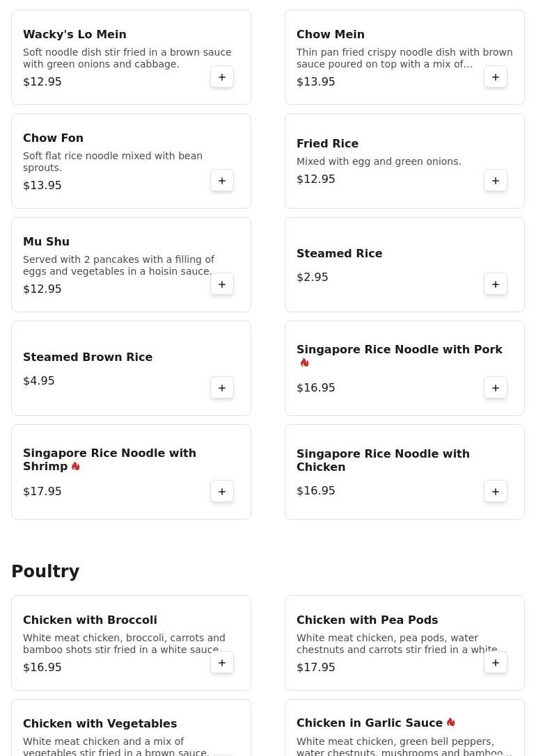Add Singapore Rice Noodle with Chicken
Screen dimensions: 536x756
pos(496,492)
